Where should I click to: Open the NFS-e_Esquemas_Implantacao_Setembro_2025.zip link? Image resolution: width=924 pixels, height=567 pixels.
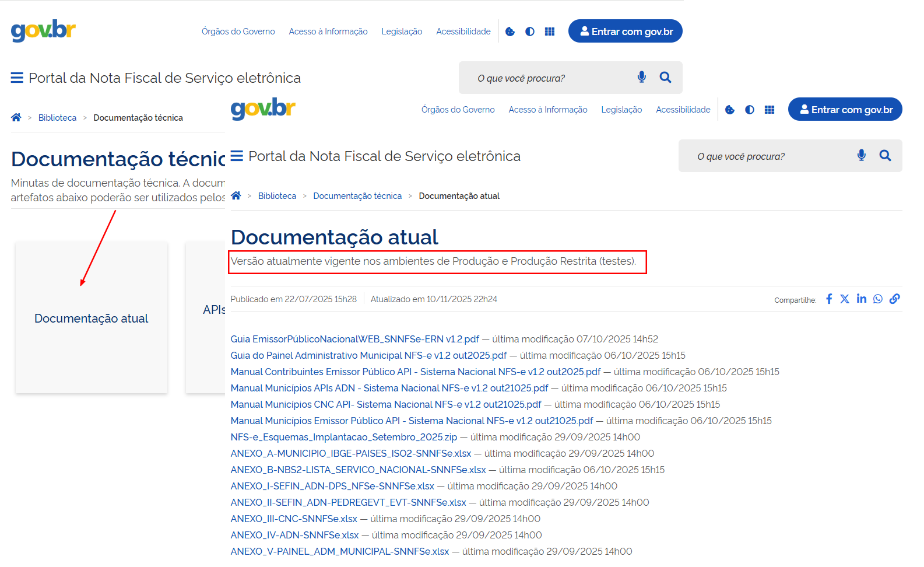coord(343,437)
